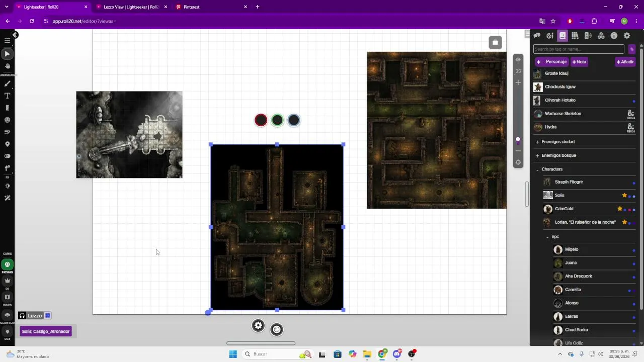644x362 pixels.
Task: Click the FX light burst tool
Action: [7, 186]
